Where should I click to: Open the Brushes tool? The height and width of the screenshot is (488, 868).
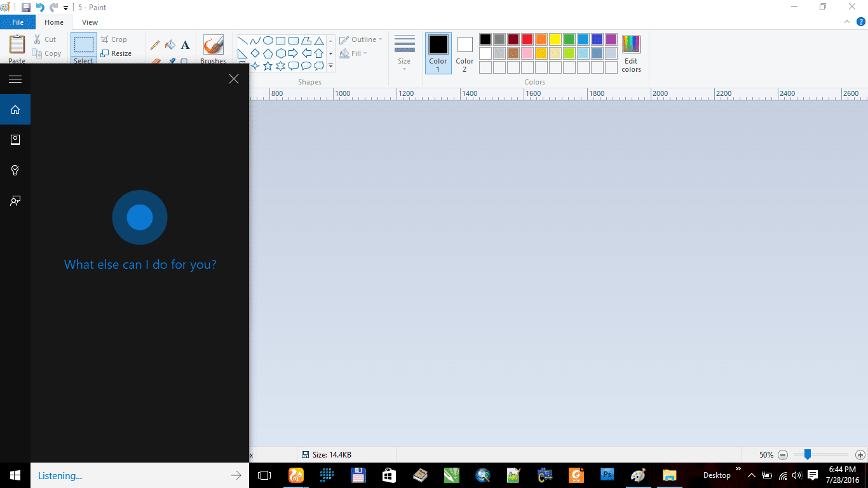click(x=213, y=49)
